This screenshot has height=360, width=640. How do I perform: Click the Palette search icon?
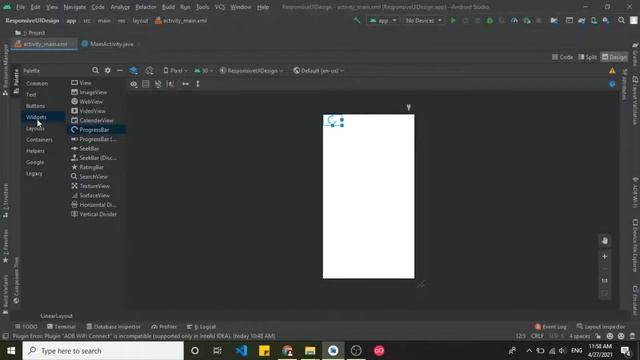pos(95,71)
